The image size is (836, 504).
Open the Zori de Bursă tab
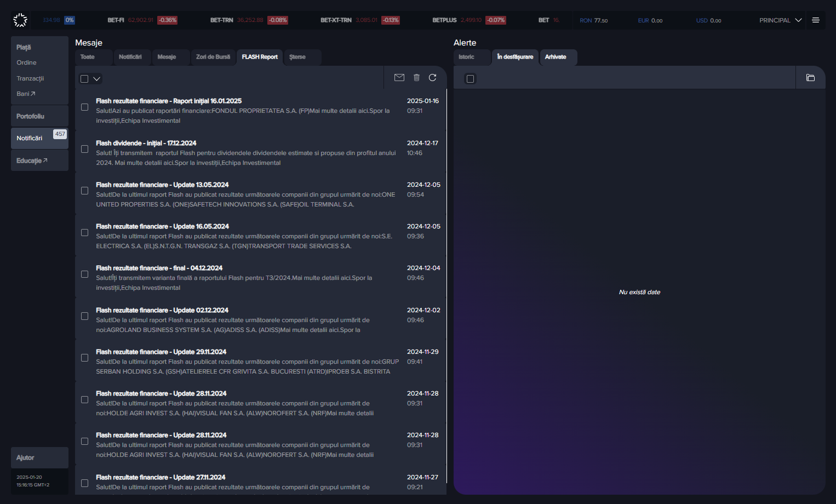(213, 57)
